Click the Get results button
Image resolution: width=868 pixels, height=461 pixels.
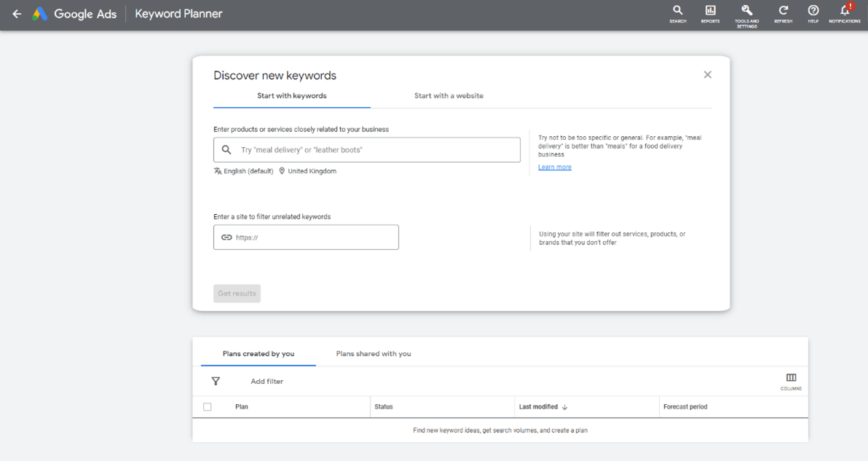point(237,293)
